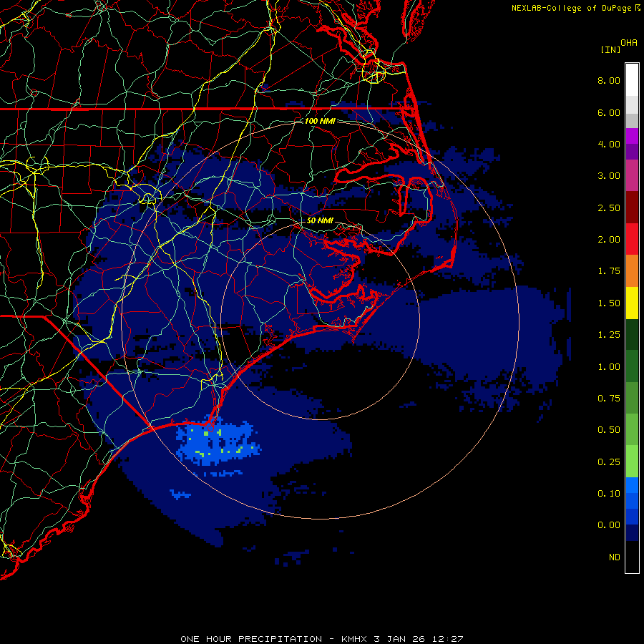This screenshot has height=644, width=644.
Task: Pick the green swatch beside 0.75
Action: (x=632, y=398)
